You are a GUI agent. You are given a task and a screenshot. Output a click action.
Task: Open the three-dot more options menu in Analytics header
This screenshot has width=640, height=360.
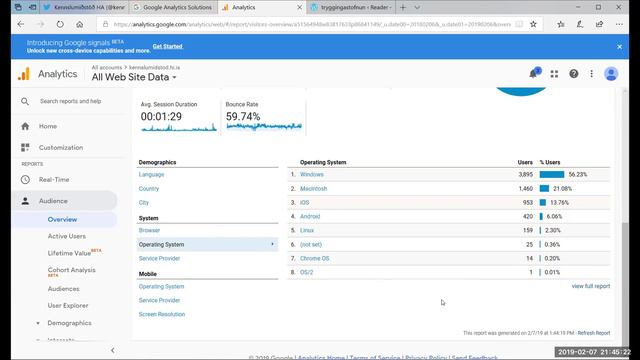[x=591, y=74]
